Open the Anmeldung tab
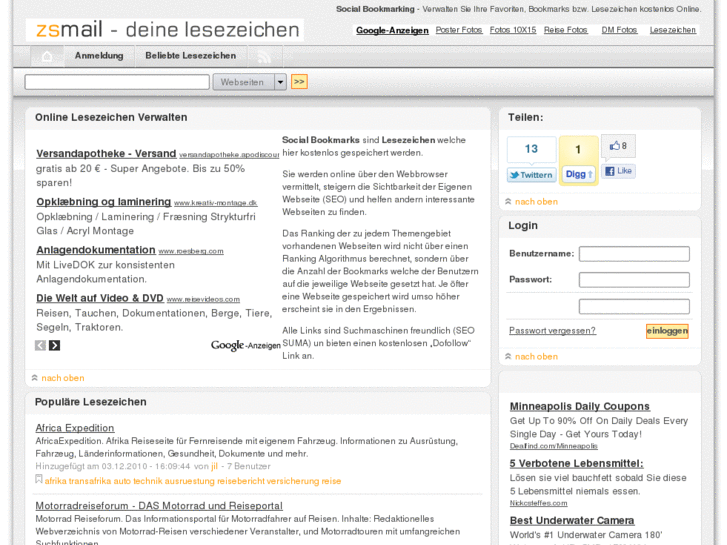The image size is (727, 545). 99,56
